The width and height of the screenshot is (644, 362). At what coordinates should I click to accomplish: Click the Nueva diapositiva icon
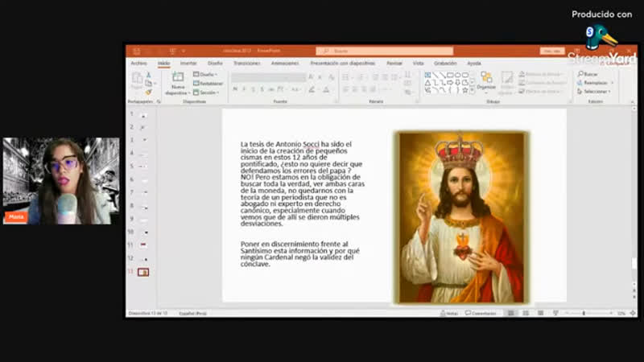(x=178, y=77)
